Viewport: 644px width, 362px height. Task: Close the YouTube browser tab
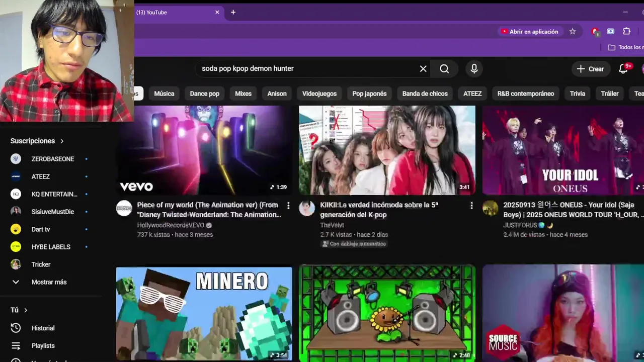217,12
